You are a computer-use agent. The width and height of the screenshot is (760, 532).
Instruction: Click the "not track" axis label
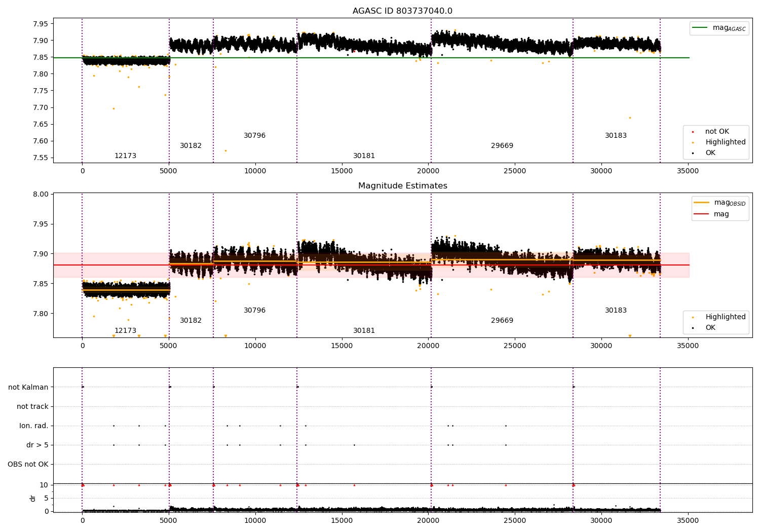pyautogui.click(x=32, y=406)
